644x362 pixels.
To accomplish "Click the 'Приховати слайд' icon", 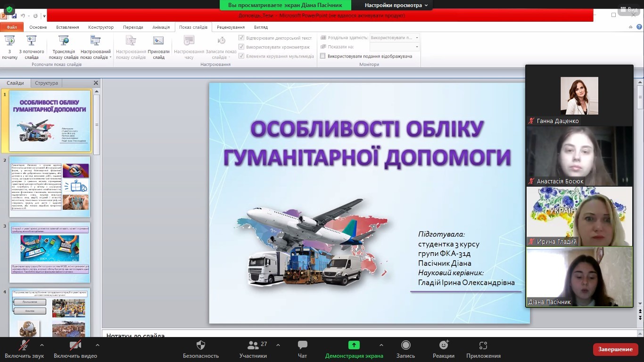I will (158, 41).
